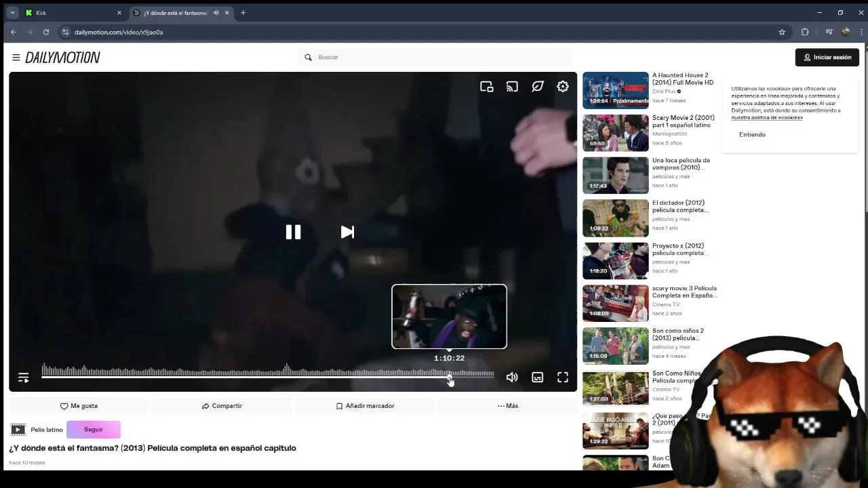This screenshot has height=488, width=868.
Task: Click the Pelis latino channel avatar icon
Action: (18, 429)
